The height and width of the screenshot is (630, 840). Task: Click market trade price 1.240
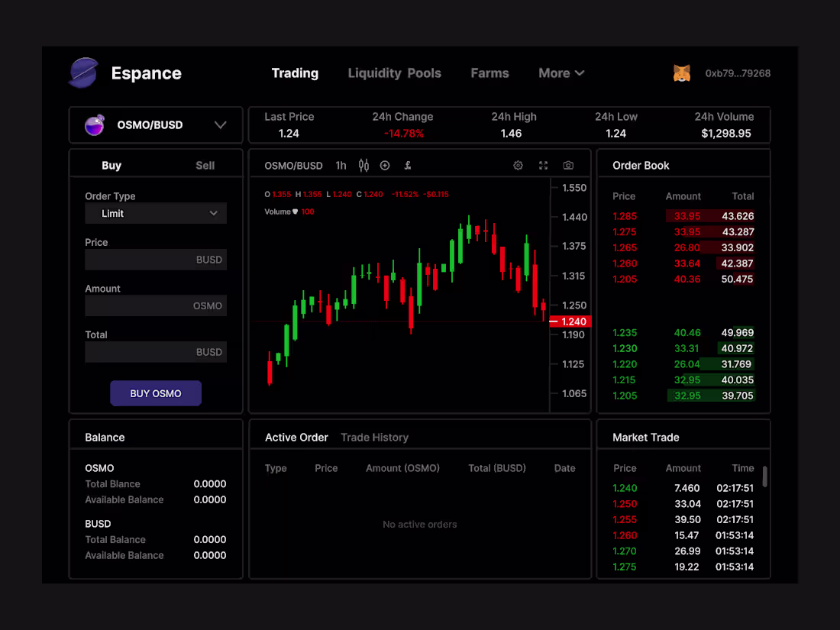point(625,488)
